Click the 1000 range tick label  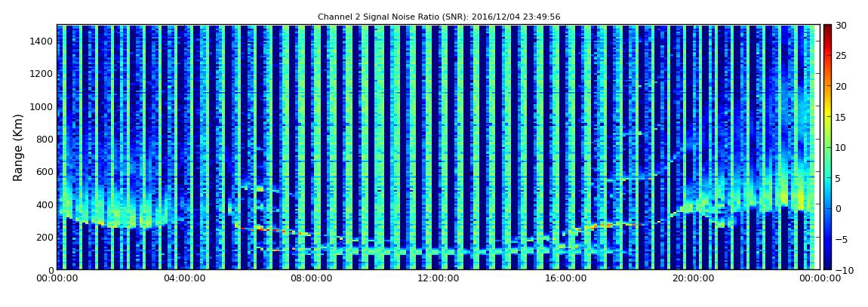click(42, 106)
